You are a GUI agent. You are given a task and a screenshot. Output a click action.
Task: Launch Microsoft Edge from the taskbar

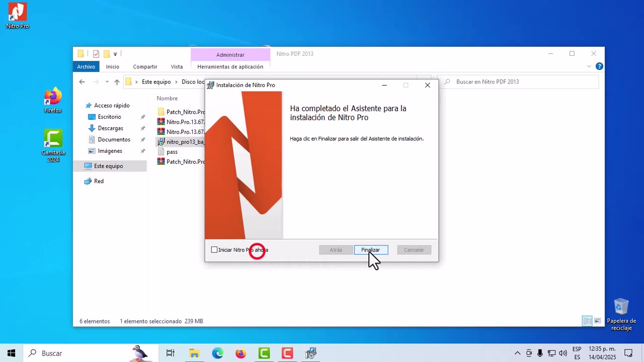pyautogui.click(x=217, y=353)
